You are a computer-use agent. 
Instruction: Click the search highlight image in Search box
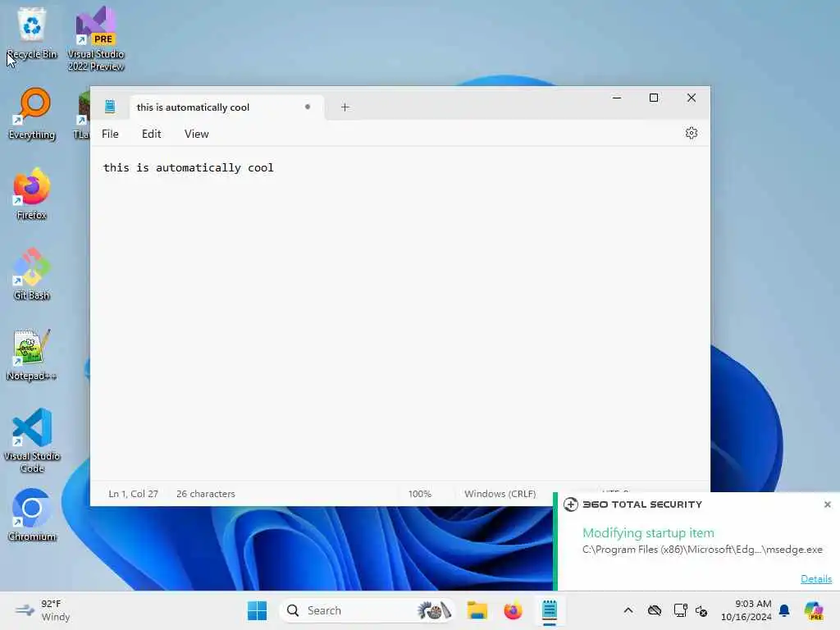[435, 610]
